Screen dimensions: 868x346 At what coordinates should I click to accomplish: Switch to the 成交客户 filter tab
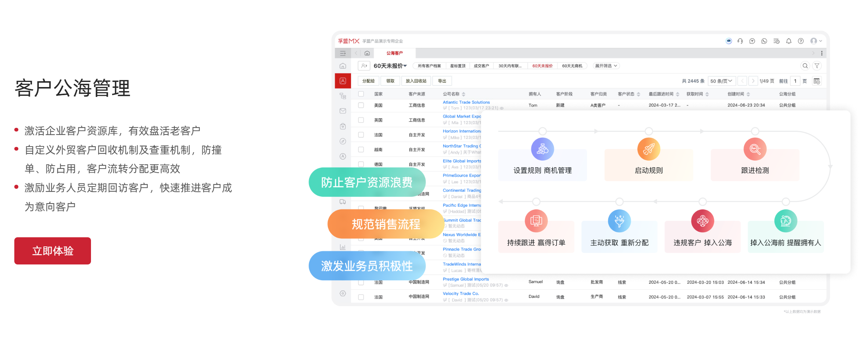(481, 66)
